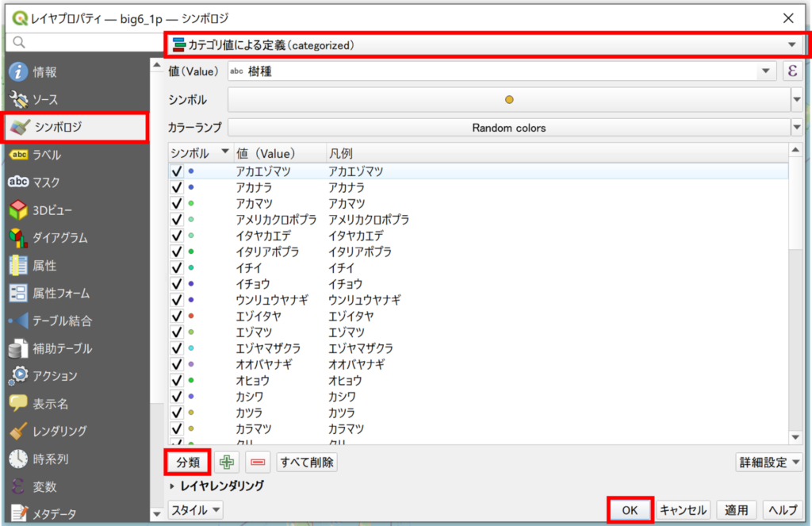Click the シンボル column sort arrow
Image resolution: width=812 pixels, height=526 pixels.
click(224, 152)
